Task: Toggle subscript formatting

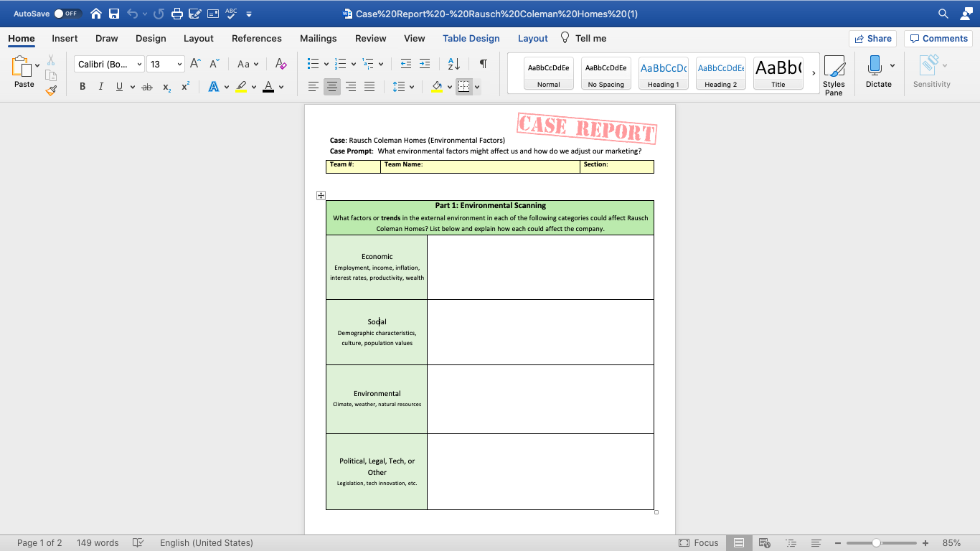Action: click(x=166, y=87)
